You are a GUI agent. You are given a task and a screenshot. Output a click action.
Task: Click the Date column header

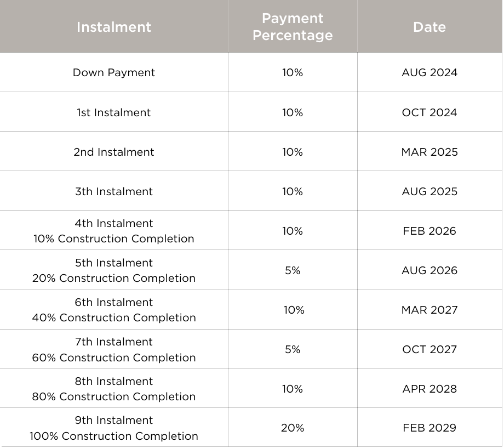(x=429, y=27)
